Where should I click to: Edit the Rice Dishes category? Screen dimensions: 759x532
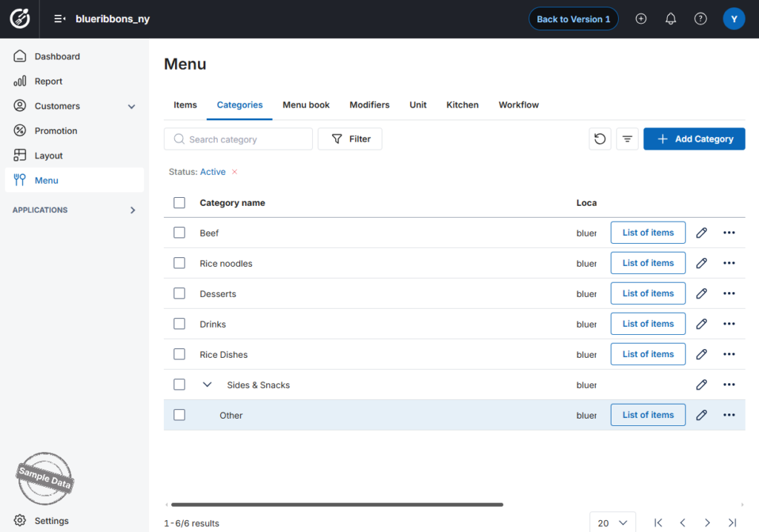(701, 354)
